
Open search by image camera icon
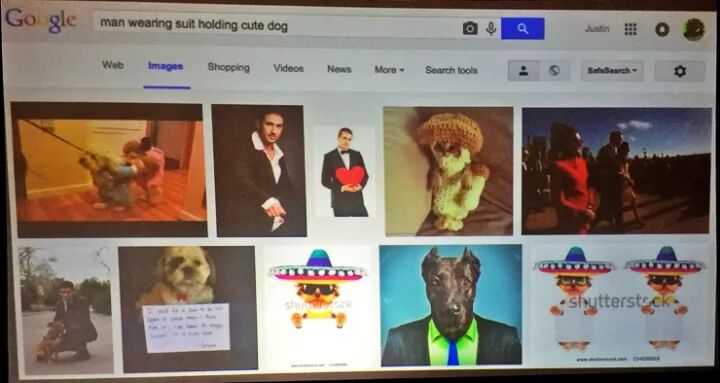[470, 28]
